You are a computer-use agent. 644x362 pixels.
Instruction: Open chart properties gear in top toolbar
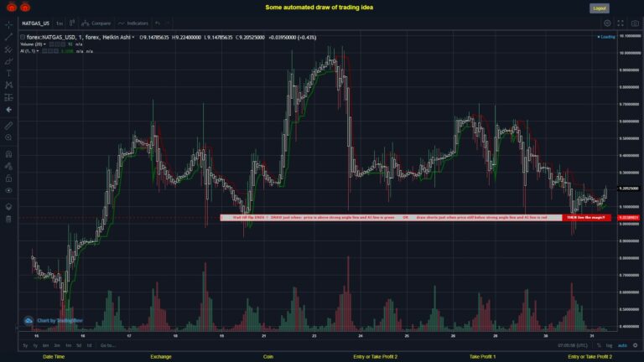point(607,23)
